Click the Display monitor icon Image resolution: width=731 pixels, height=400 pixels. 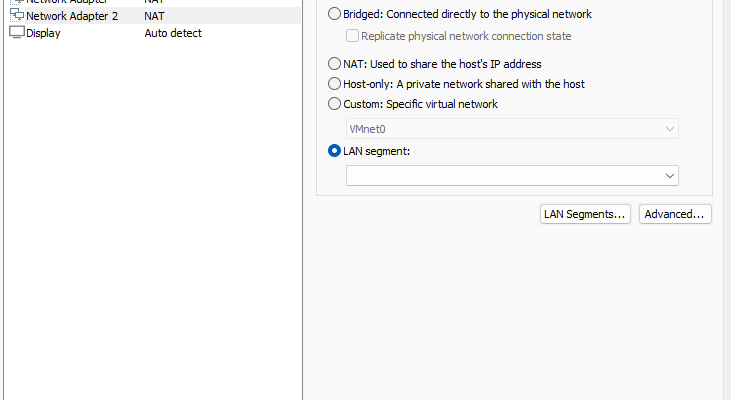pyautogui.click(x=16, y=33)
